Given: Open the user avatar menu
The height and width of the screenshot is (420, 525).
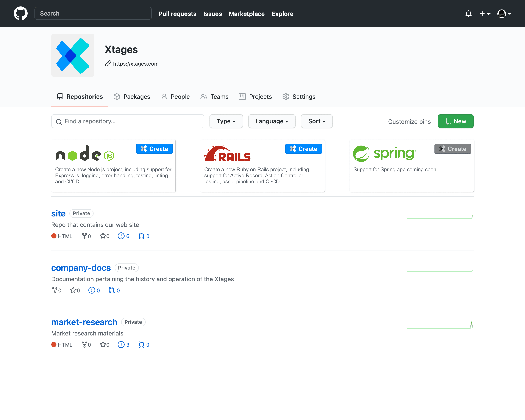Looking at the screenshot, I should tap(504, 14).
